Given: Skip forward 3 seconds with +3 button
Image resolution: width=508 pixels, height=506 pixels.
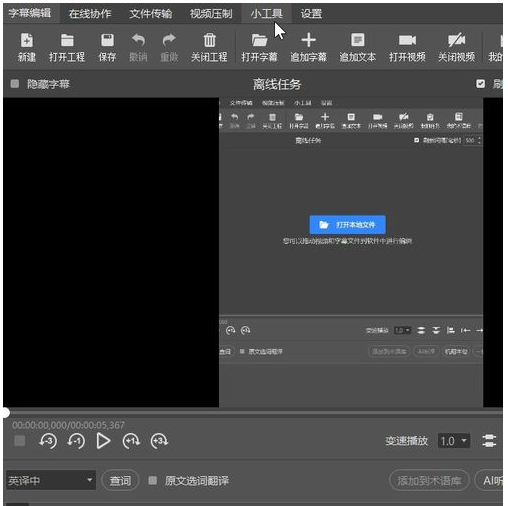Looking at the screenshot, I should 159,441.
